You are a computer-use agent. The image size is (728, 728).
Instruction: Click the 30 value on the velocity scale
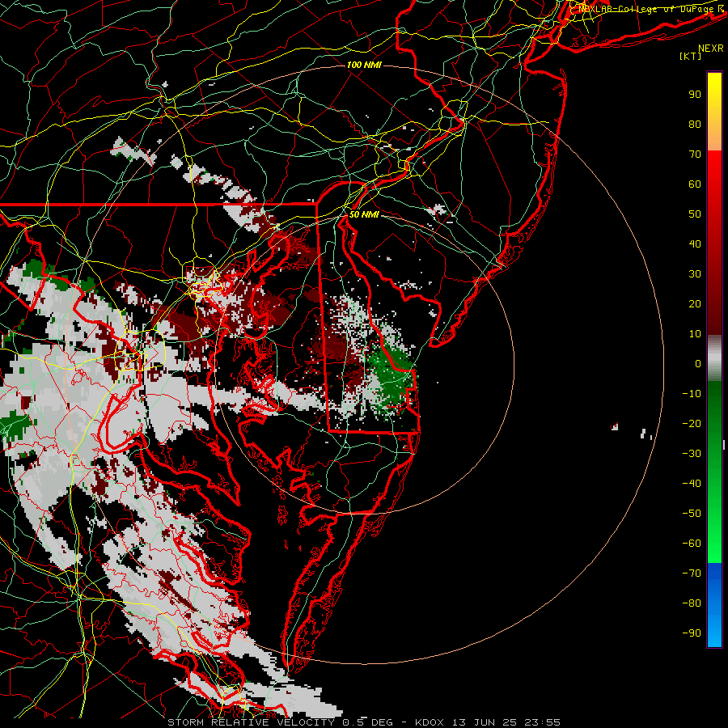coord(695,274)
